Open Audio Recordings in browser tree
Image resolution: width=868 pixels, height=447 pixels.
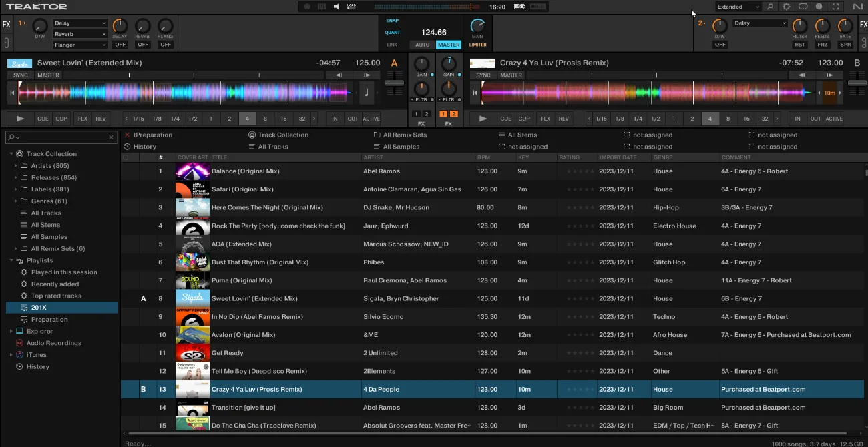tap(54, 343)
